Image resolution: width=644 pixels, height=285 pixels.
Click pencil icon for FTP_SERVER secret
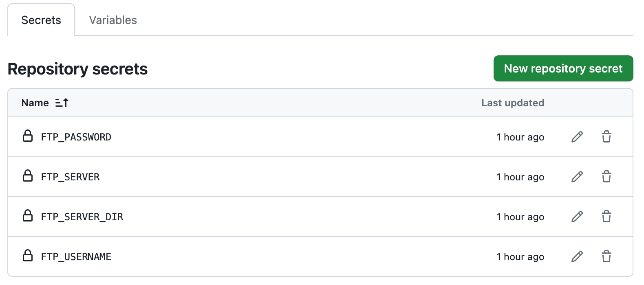(x=577, y=177)
